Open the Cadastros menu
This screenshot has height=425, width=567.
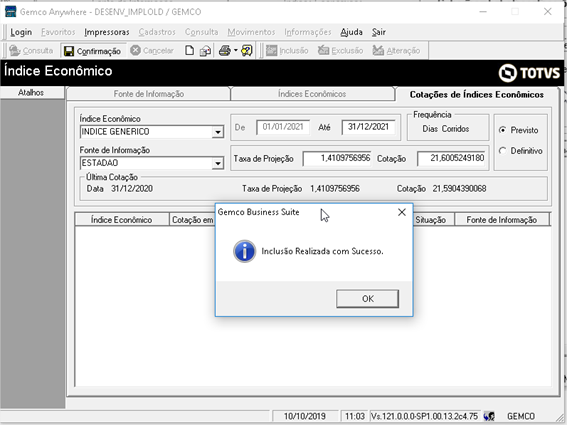[x=157, y=32]
